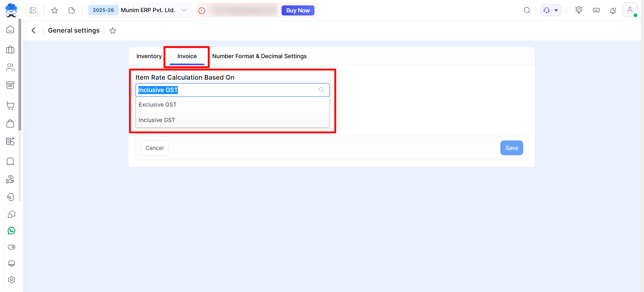
Task: Click the notification bell icon
Action: (x=613, y=10)
